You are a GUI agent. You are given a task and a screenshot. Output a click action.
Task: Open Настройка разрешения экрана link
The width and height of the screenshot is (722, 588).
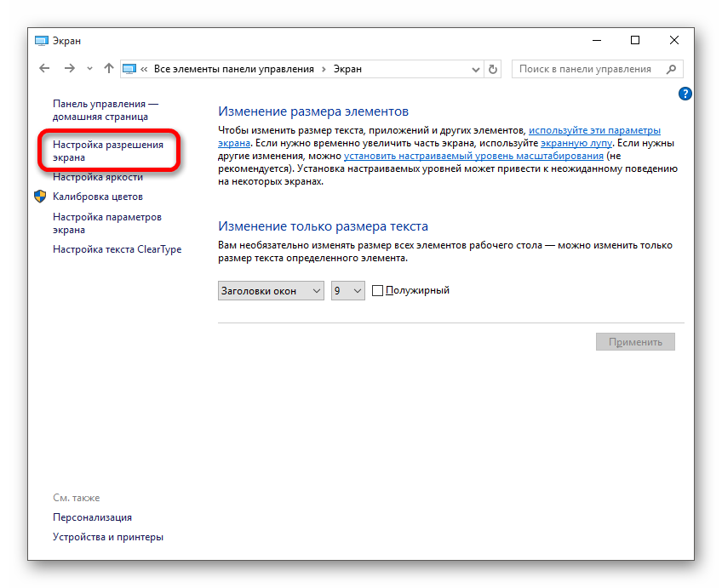(x=107, y=151)
